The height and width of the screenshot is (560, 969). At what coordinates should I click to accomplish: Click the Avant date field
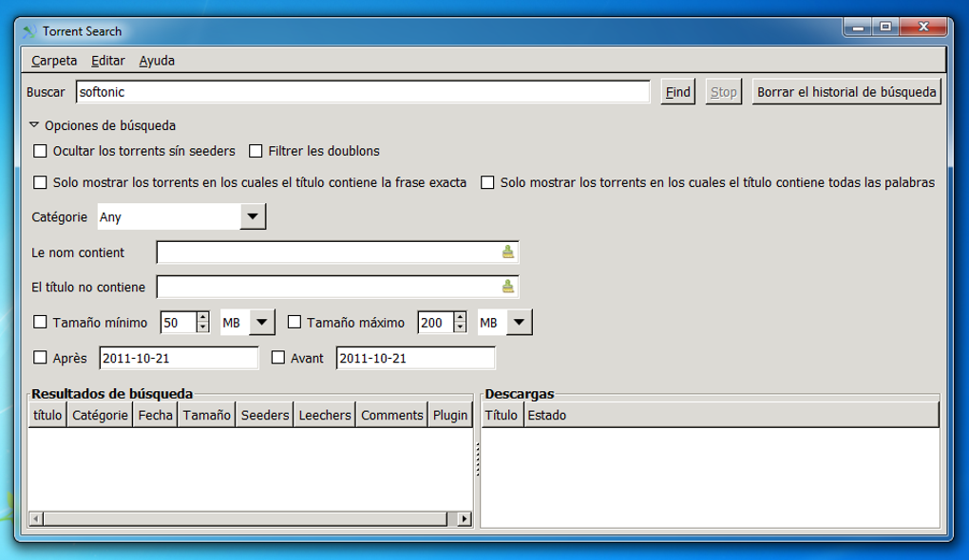click(x=416, y=358)
